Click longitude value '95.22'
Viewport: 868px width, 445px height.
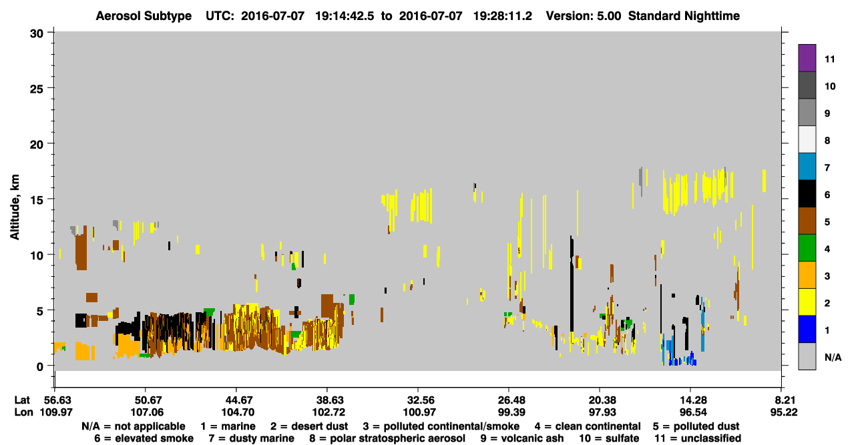(785, 412)
